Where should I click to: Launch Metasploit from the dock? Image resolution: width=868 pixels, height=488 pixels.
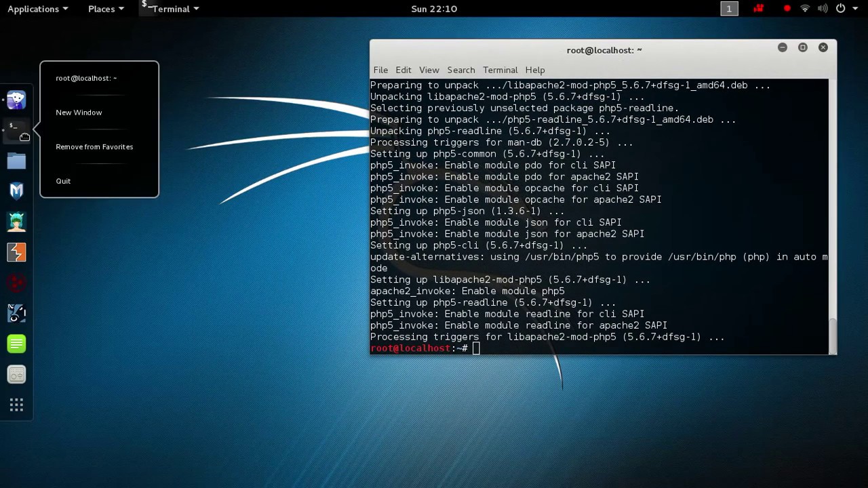pos(16,191)
